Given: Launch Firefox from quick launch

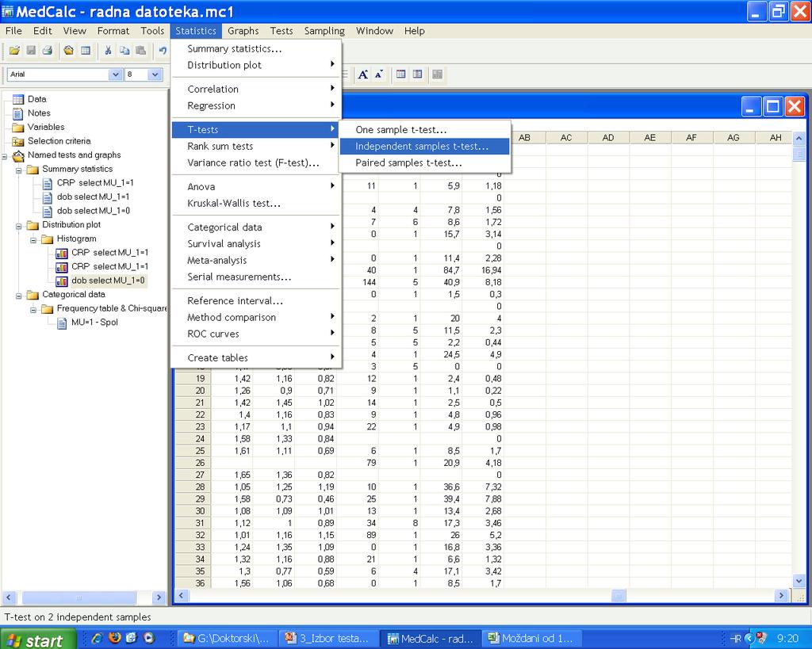Looking at the screenshot, I should coord(114,638).
